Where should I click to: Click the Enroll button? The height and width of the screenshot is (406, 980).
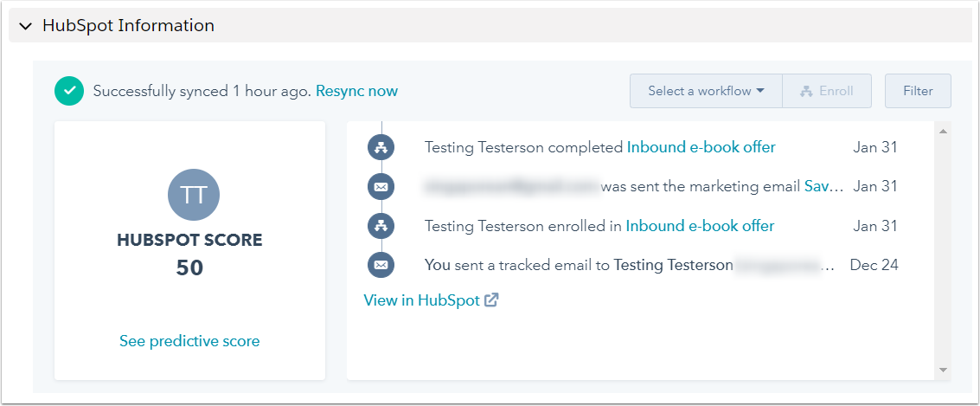tap(827, 91)
